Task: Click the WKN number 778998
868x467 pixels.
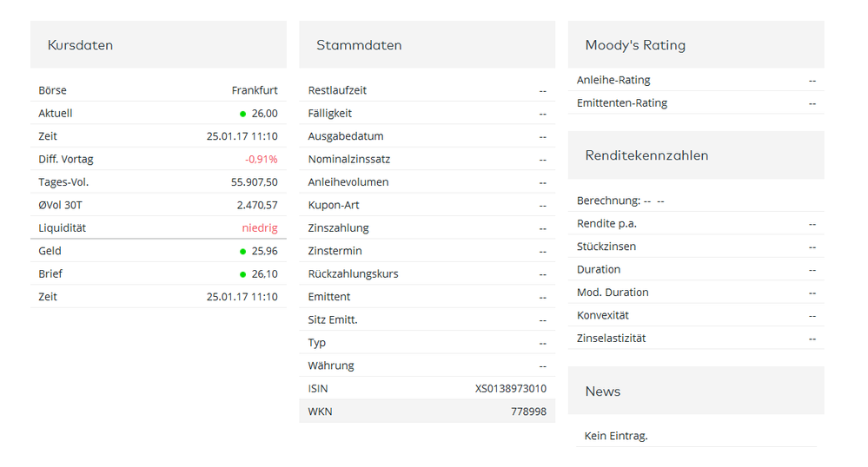Action: [x=528, y=411]
